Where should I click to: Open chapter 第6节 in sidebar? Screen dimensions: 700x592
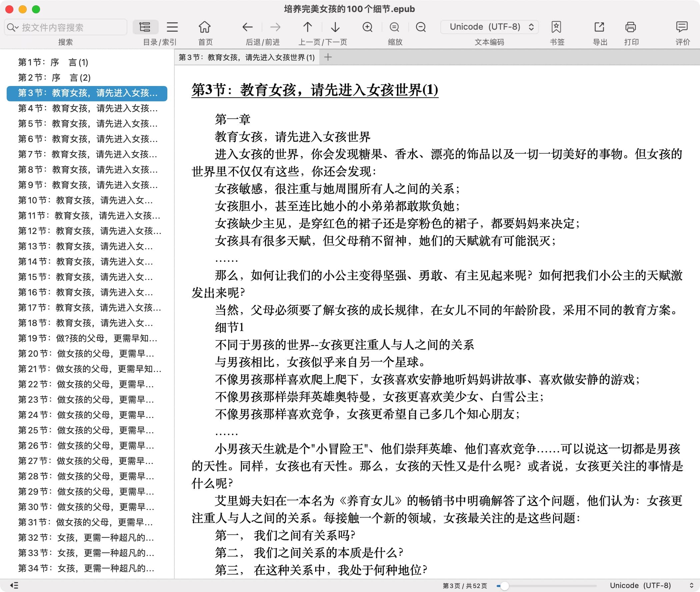pyautogui.click(x=88, y=139)
